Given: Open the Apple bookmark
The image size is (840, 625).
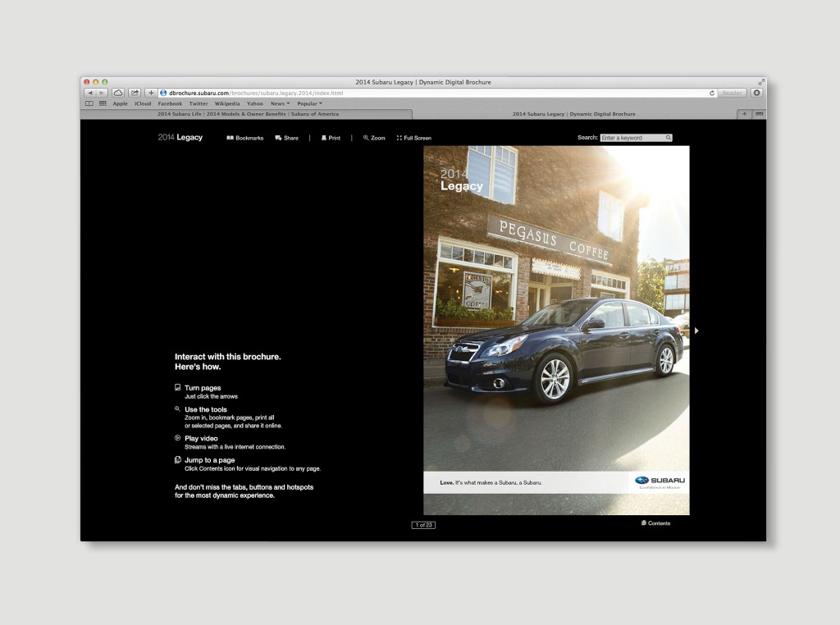Looking at the screenshot, I should click(x=120, y=104).
